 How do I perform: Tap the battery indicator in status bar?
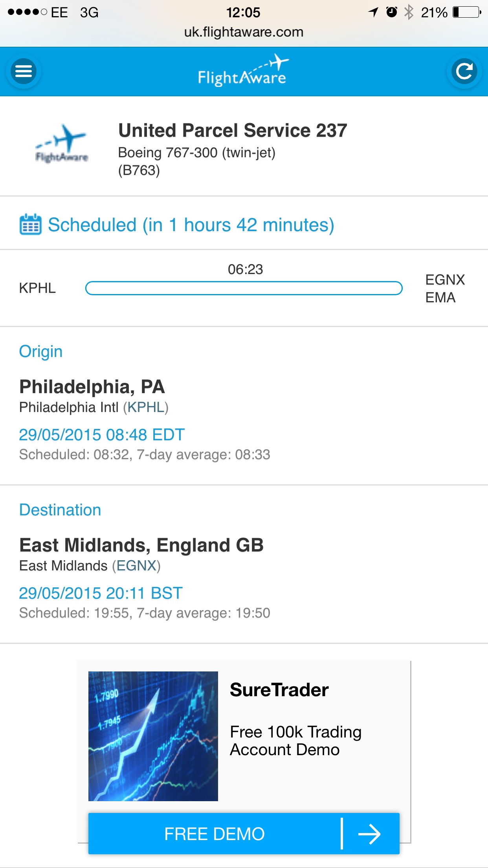[467, 12]
